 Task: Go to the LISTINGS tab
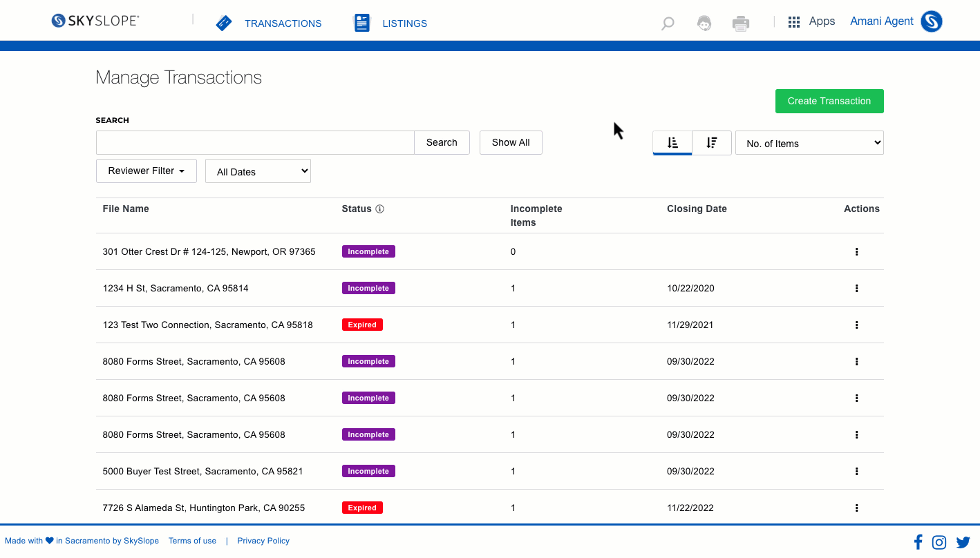point(404,23)
